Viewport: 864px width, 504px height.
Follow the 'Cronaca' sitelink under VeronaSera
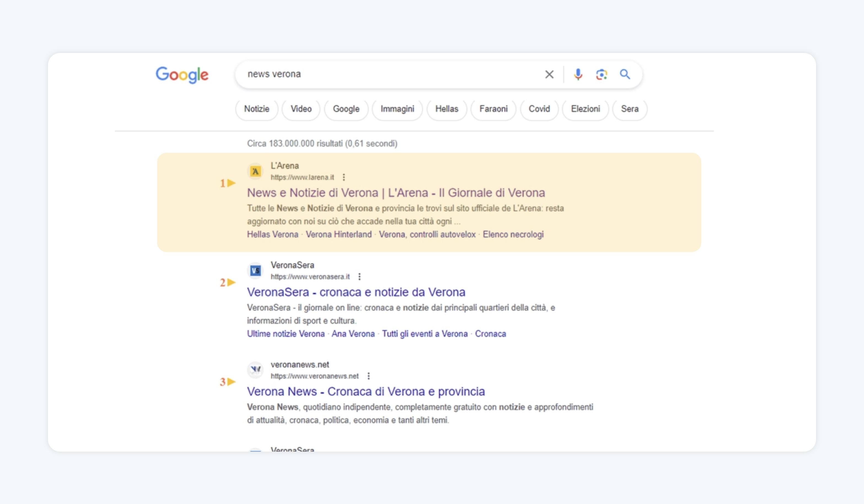[x=490, y=334]
